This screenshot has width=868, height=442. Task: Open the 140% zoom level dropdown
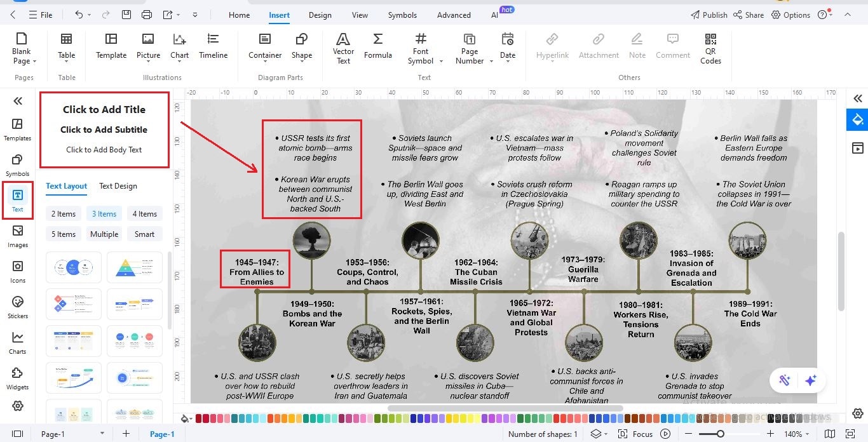799,433
